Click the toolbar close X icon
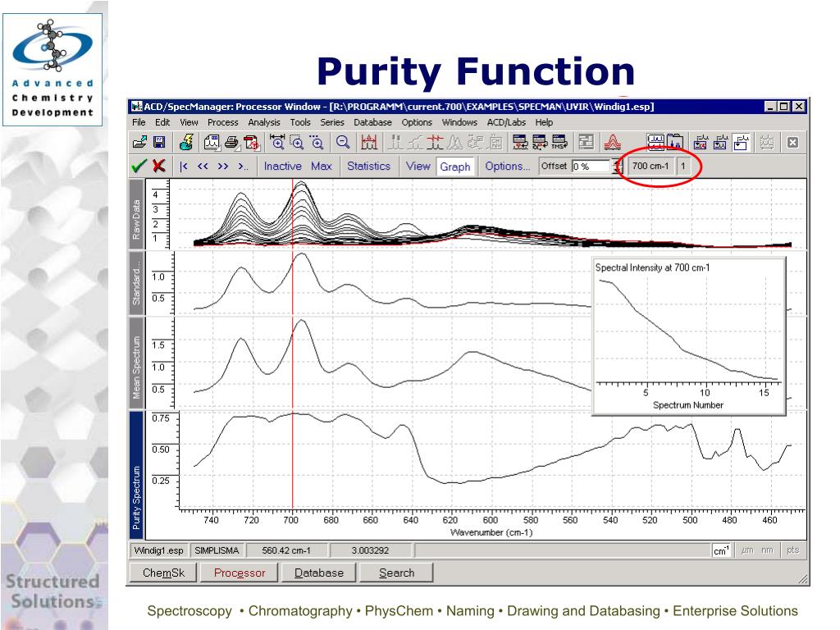The image size is (840, 630). 793,143
